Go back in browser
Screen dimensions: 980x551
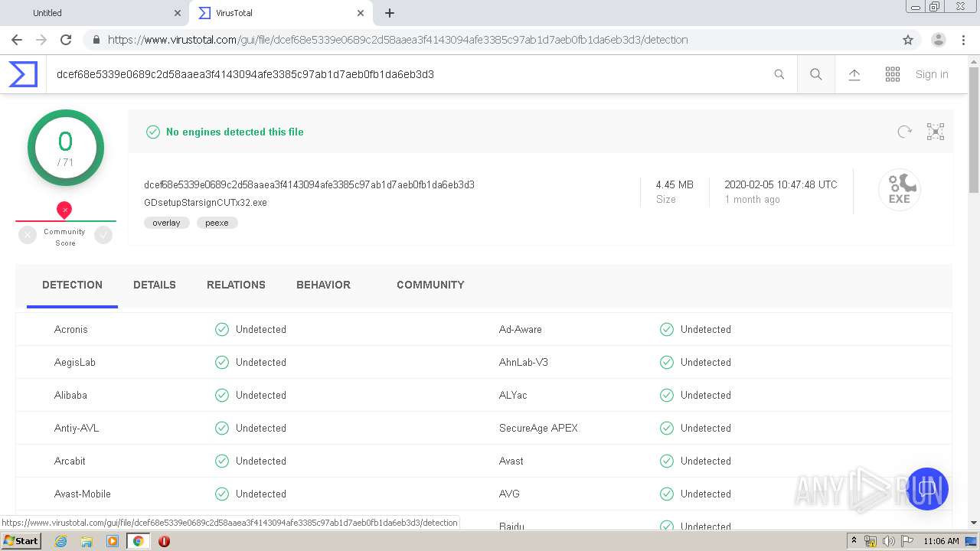pos(17,40)
